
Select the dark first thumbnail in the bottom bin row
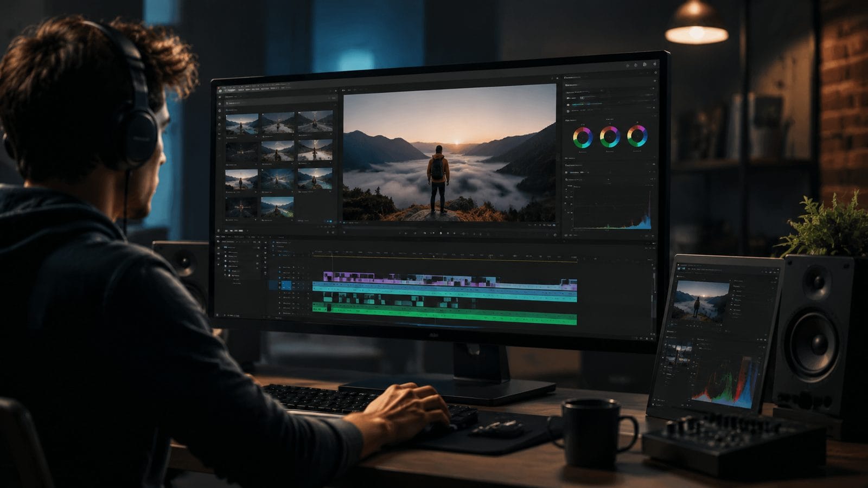pos(241,207)
